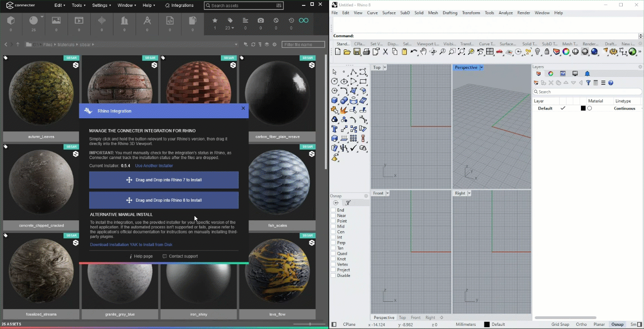Image resolution: width=644 pixels, height=329 pixels.
Task: Expand the Perspective viewport menu arrow
Action: 481,68
